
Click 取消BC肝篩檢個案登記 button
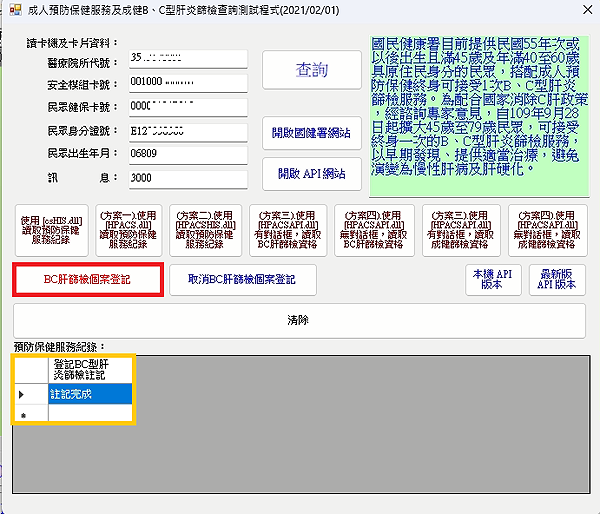243,280
